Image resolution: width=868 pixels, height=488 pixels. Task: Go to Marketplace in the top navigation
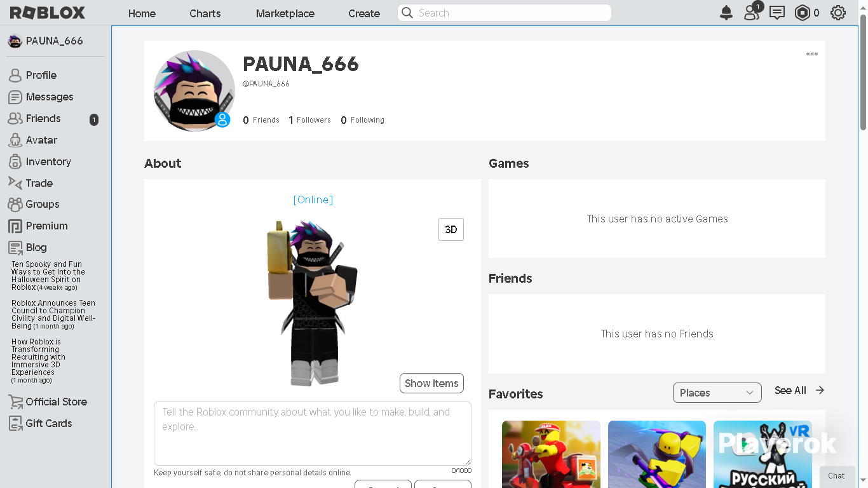[285, 13]
